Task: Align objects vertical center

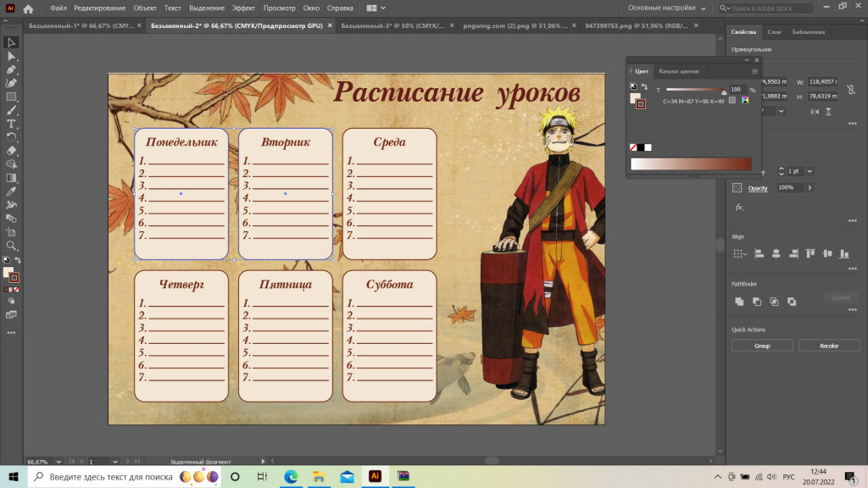Action: (827, 254)
